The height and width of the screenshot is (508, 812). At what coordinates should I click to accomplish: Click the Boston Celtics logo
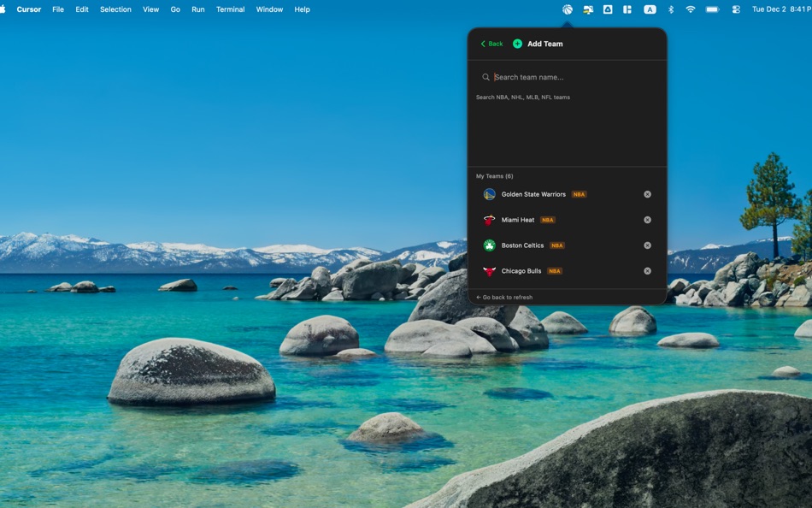tap(490, 245)
